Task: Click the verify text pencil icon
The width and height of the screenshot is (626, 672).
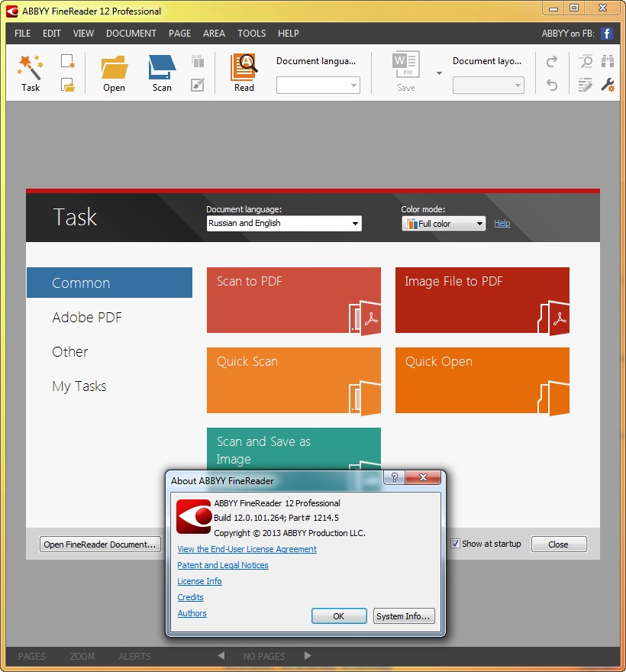Action: tap(586, 85)
